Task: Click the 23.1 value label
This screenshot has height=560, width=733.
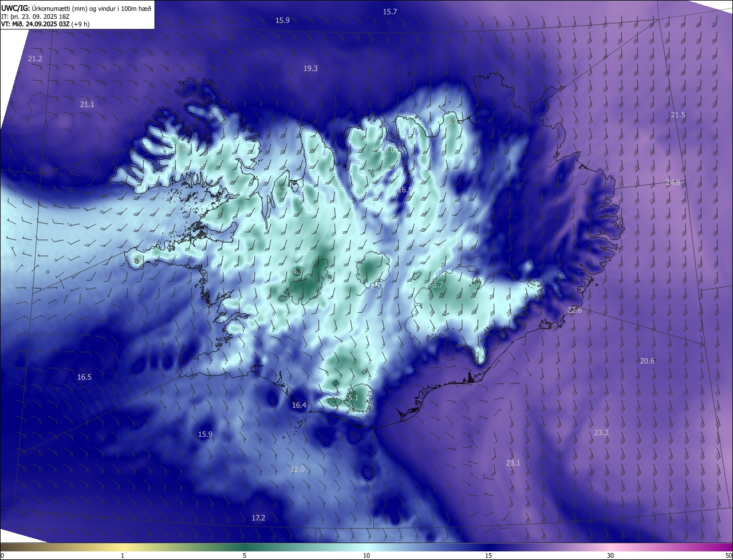Action: [x=513, y=463]
